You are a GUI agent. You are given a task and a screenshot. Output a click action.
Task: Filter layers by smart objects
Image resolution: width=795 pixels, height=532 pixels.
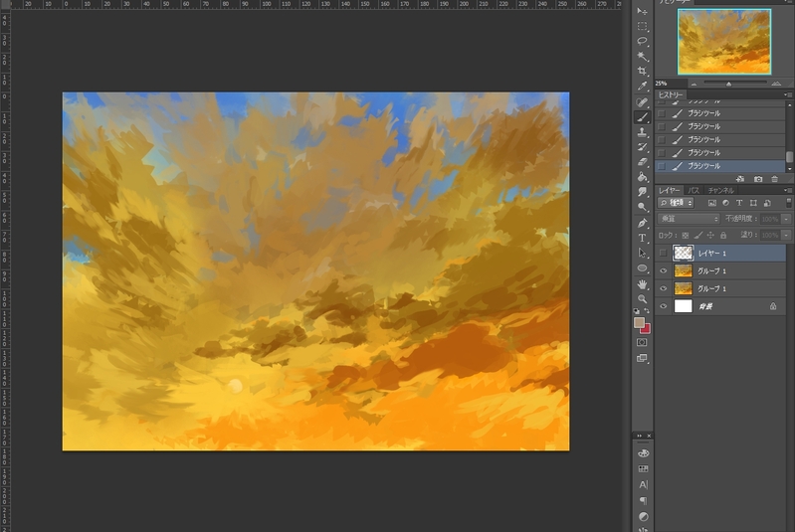[767, 203]
